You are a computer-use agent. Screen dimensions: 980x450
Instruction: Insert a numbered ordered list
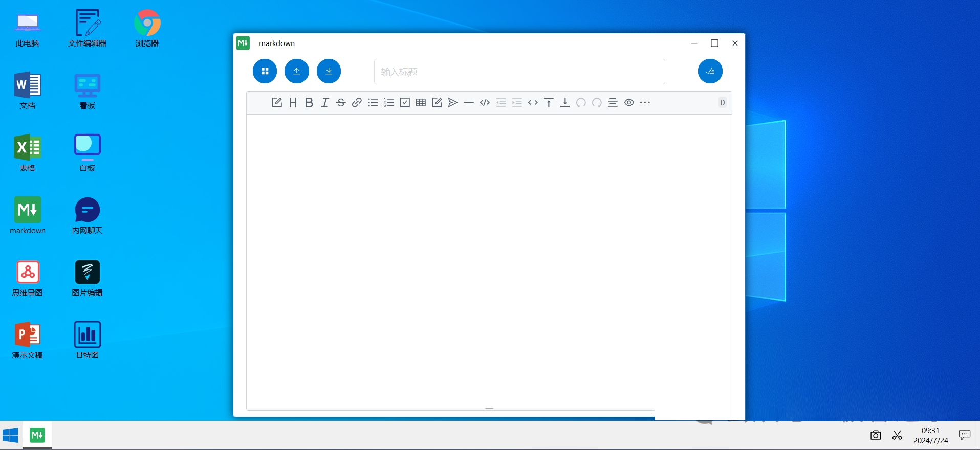click(389, 103)
